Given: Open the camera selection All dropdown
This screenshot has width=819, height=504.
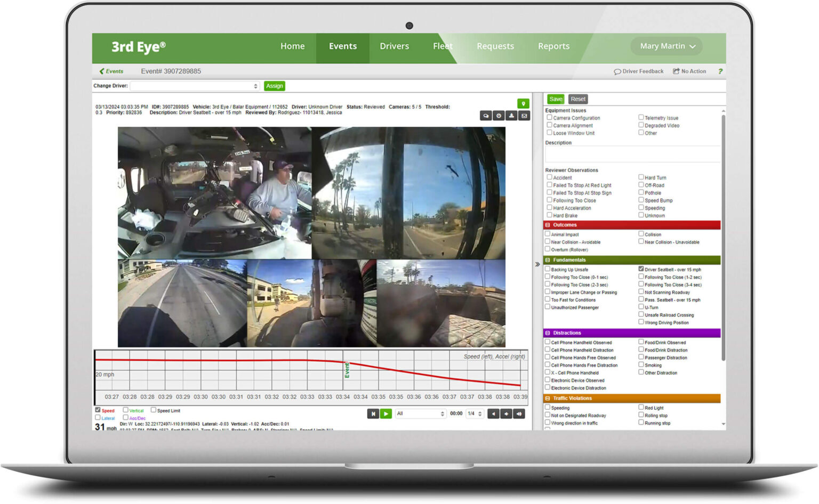Looking at the screenshot, I should coord(420,413).
